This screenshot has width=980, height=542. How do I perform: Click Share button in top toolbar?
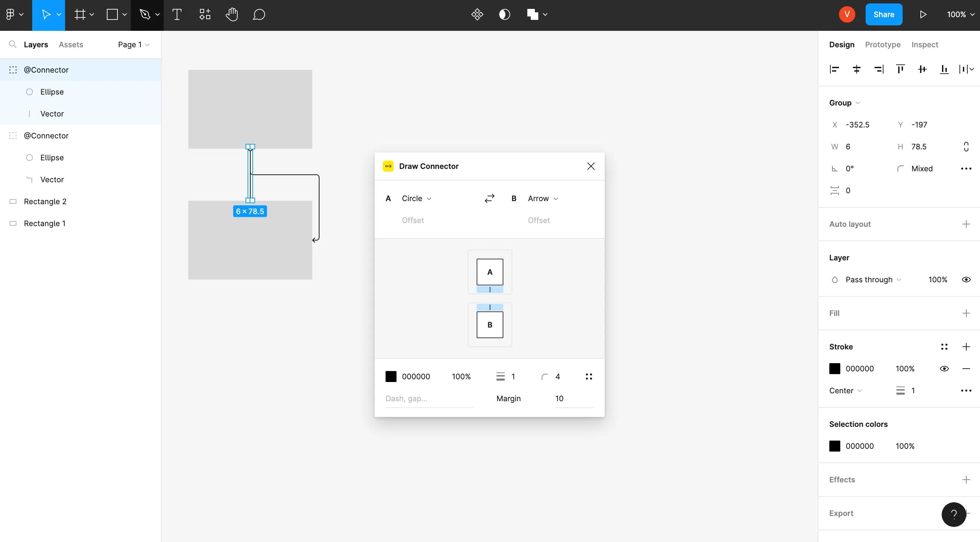coord(884,15)
